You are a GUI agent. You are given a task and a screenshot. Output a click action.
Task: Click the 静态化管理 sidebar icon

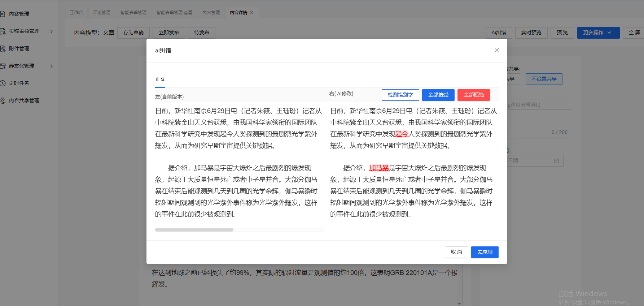(3, 66)
